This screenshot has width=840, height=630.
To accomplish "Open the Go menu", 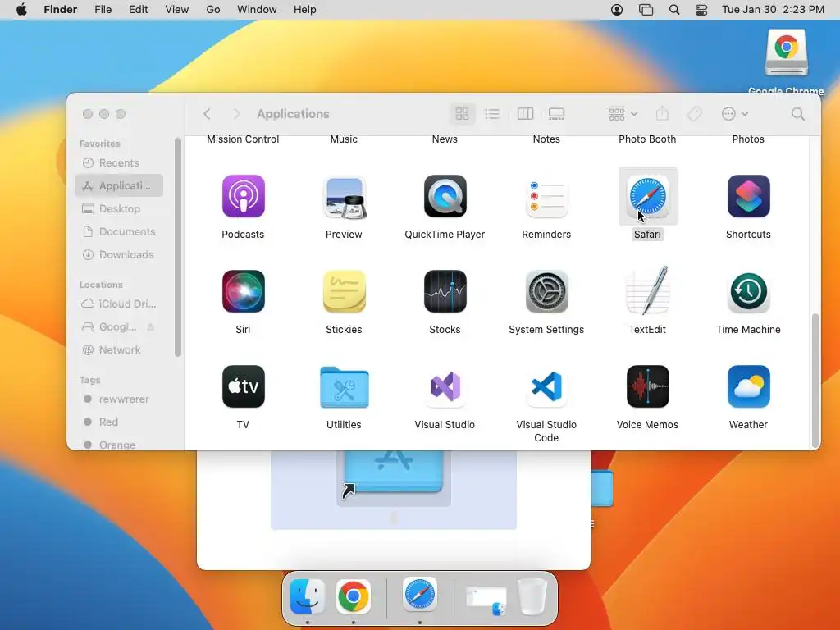I will tap(213, 10).
